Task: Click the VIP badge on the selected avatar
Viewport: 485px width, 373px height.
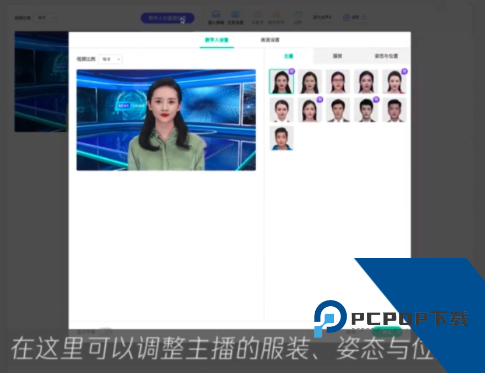Action: pyautogui.click(x=292, y=71)
